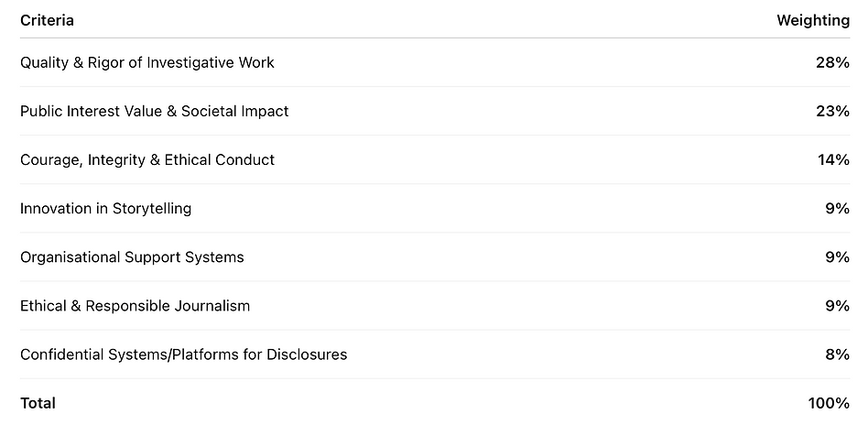Screen dimensions: 868x425
Task: Click the 14% weighting value
Action: coord(833,159)
